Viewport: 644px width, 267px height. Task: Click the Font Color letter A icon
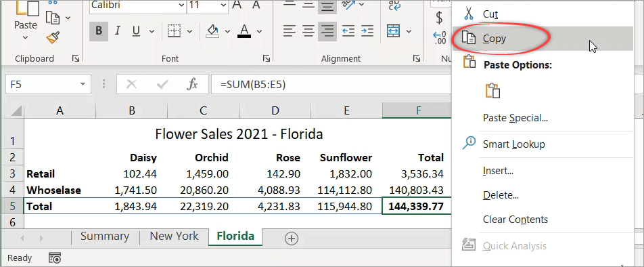point(244,31)
